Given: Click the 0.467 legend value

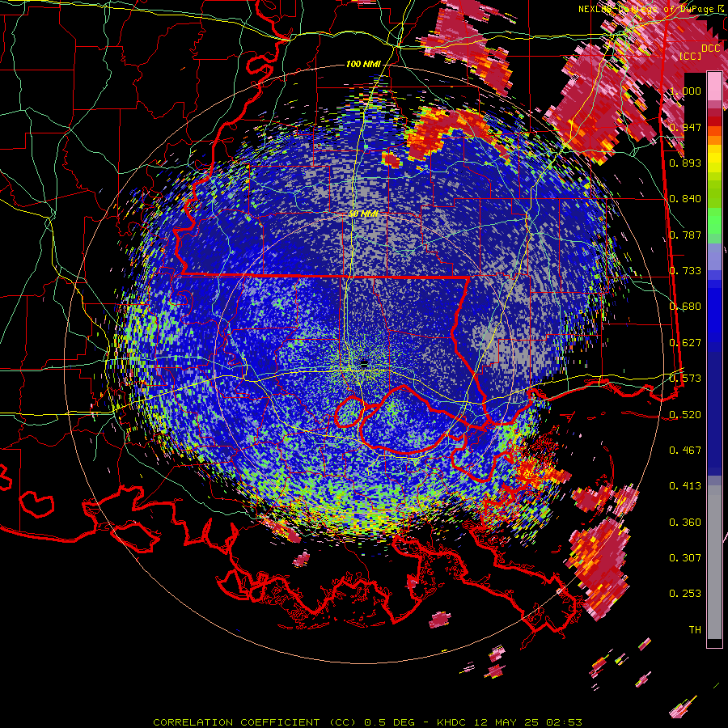Looking at the screenshot, I should [685, 451].
